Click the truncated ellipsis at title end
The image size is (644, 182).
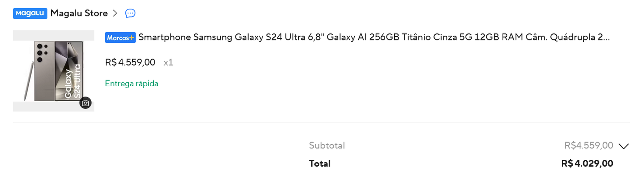point(606,37)
